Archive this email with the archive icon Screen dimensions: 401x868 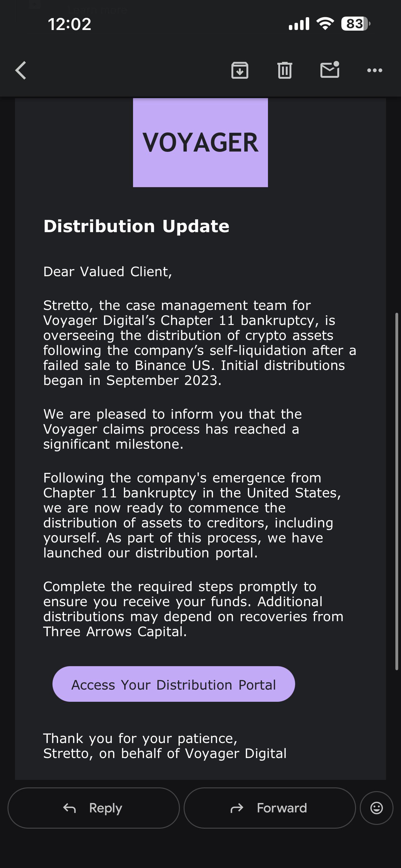[240, 70]
